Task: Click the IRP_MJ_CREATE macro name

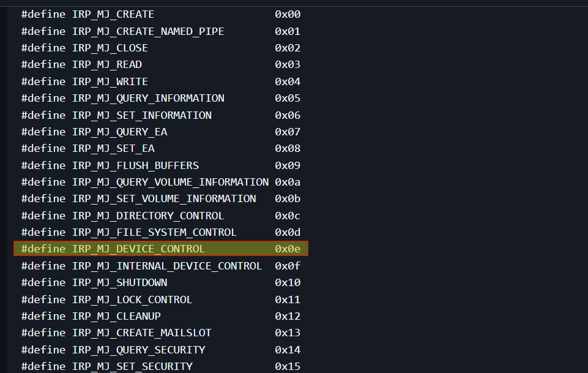Action: click(x=113, y=14)
